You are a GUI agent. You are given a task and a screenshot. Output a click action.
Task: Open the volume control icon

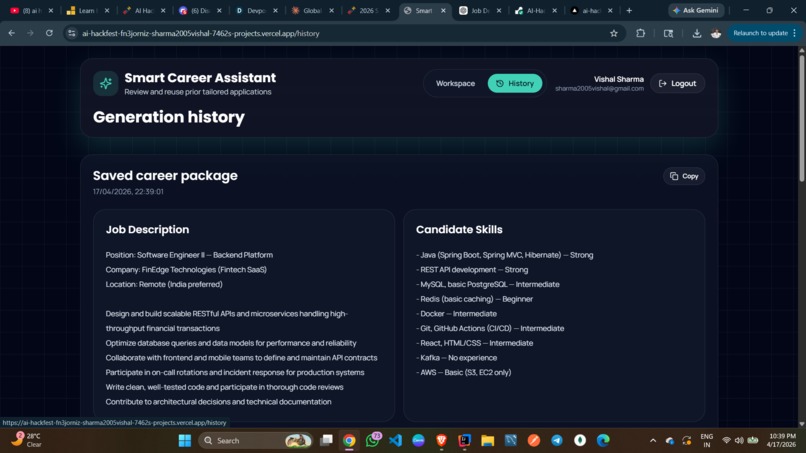point(739,440)
